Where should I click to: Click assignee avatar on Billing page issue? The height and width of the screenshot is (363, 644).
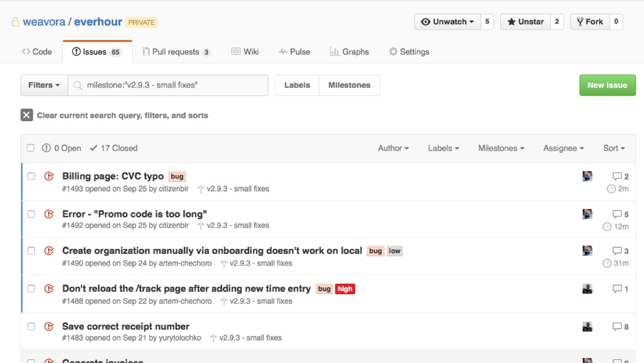coord(588,176)
